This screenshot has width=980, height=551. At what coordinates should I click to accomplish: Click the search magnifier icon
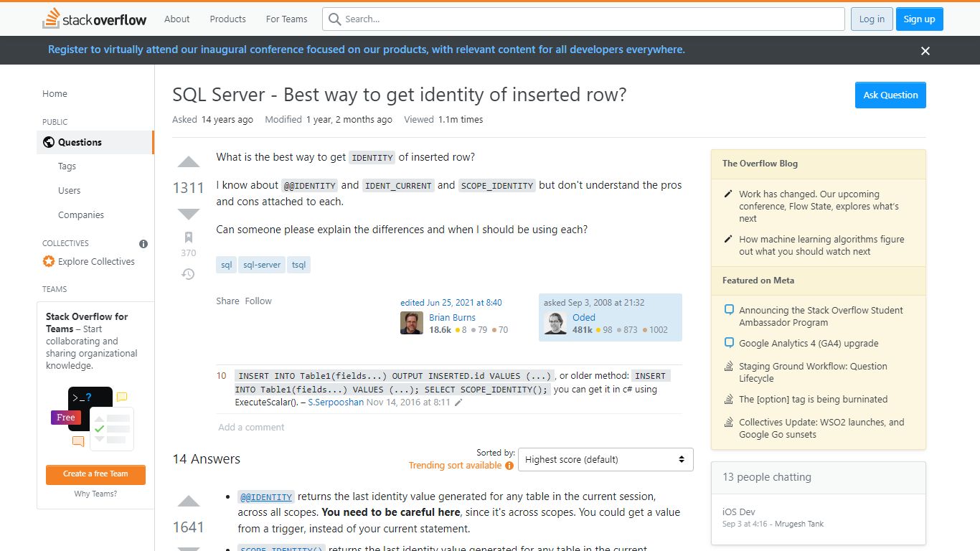334,19
